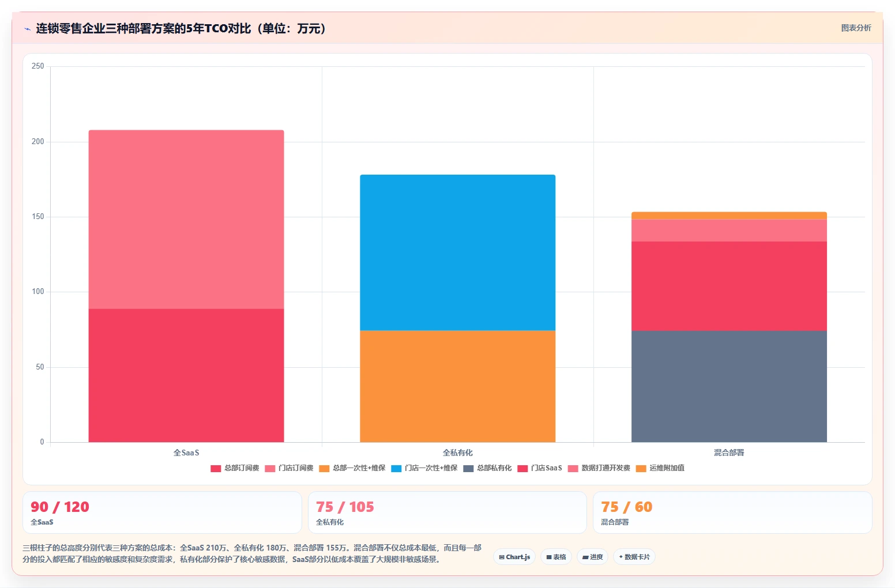
Task: Open the 90 / 120 全SaaS data card
Action: click(x=162, y=512)
